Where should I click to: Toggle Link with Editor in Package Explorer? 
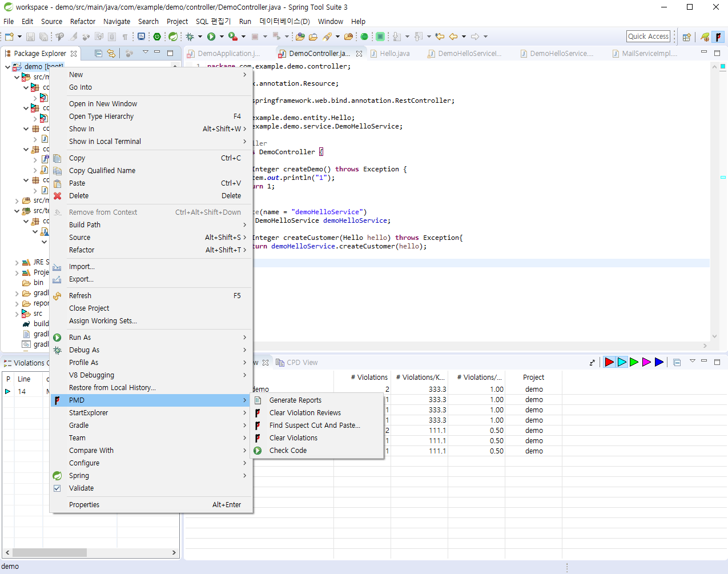(111, 53)
